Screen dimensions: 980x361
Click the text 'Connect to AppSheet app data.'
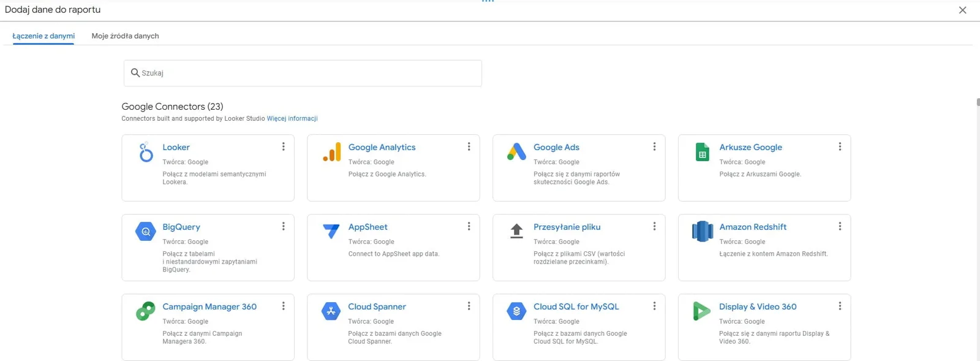pyautogui.click(x=394, y=254)
